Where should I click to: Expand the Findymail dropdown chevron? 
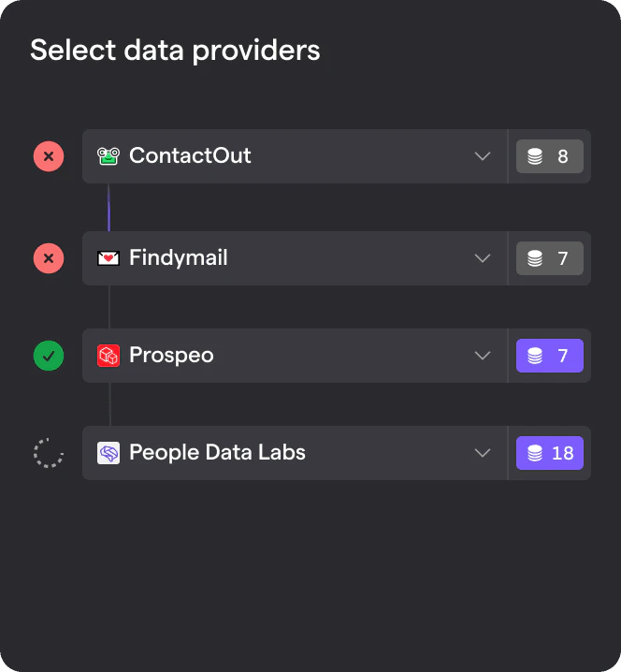tap(483, 258)
